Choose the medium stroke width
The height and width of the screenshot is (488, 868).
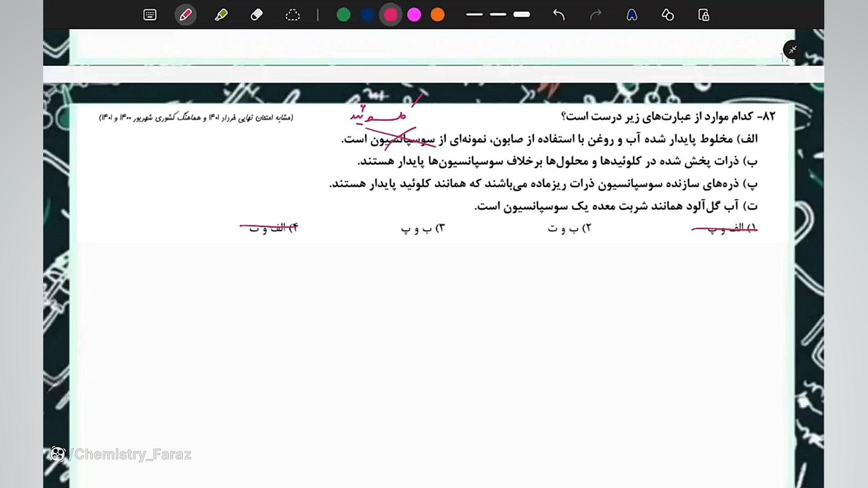click(498, 15)
